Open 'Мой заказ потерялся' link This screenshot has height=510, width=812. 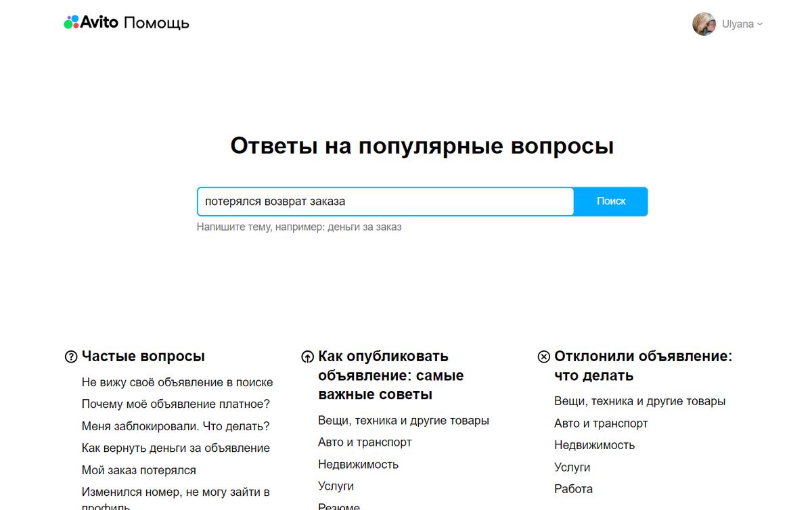coord(139,470)
